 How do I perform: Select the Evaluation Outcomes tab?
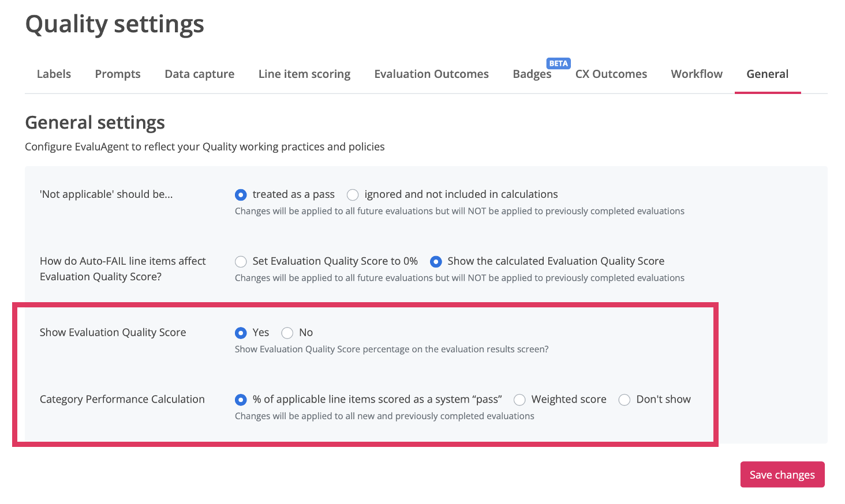pos(431,74)
